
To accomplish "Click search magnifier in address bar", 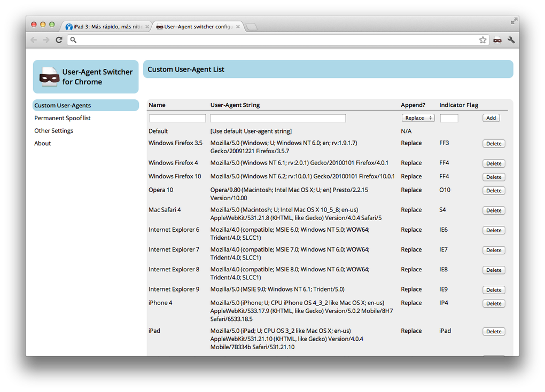I will point(73,40).
